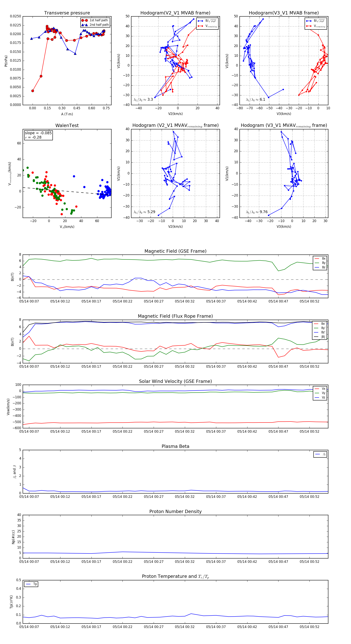Click the 'A (T·m)' axis label
351x644 pixels.
tap(67, 114)
